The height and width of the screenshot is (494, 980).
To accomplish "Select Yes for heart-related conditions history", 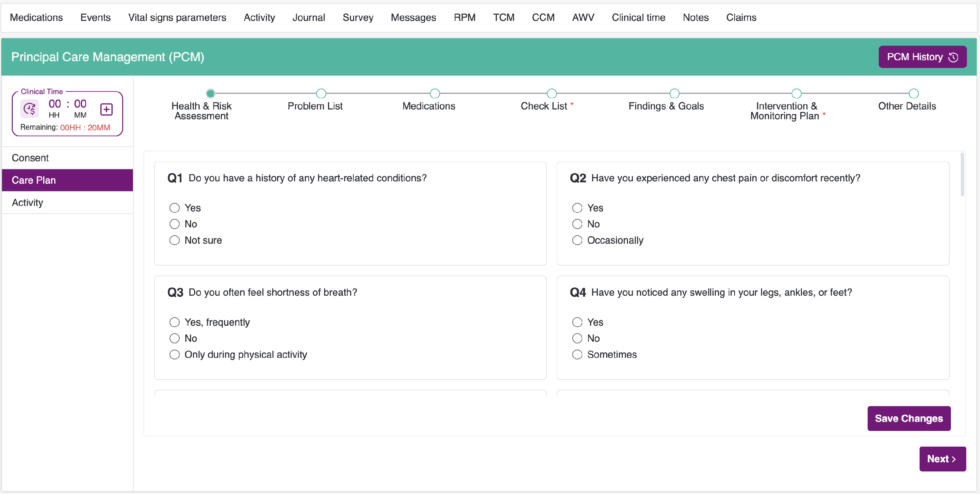I will [x=174, y=208].
